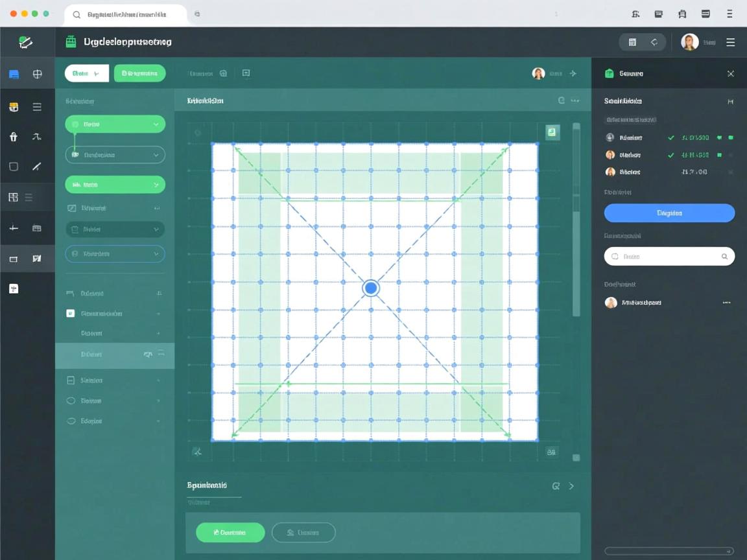The height and width of the screenshot is (560, 747).
Task: Click the canvas vertical scrollbar
Action: [x=576, y=259]
